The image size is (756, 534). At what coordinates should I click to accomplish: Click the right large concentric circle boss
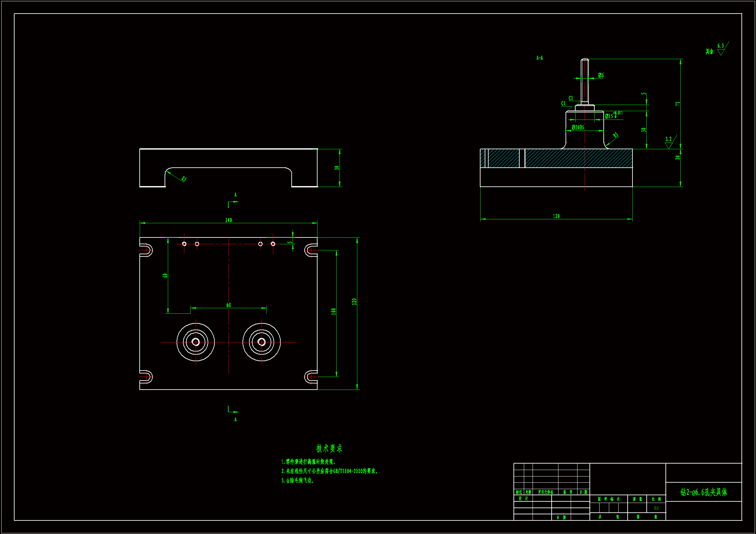(x=262, y=342)
